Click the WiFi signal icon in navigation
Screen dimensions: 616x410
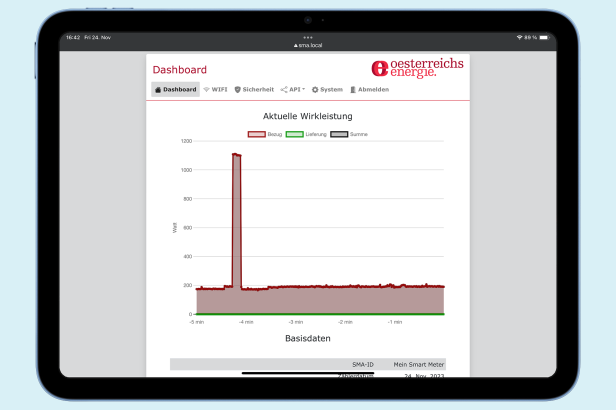[207, 90]
